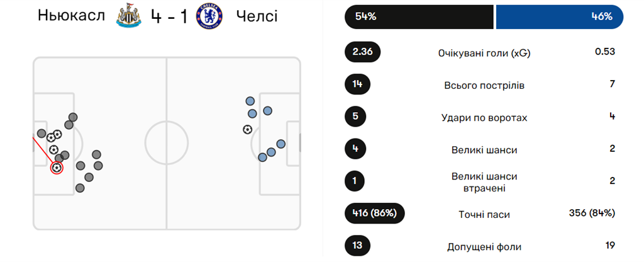This screenshot has width=644, height=262.
Task: Click Chelsea's goal ball marker
Action: pos(247,129)
